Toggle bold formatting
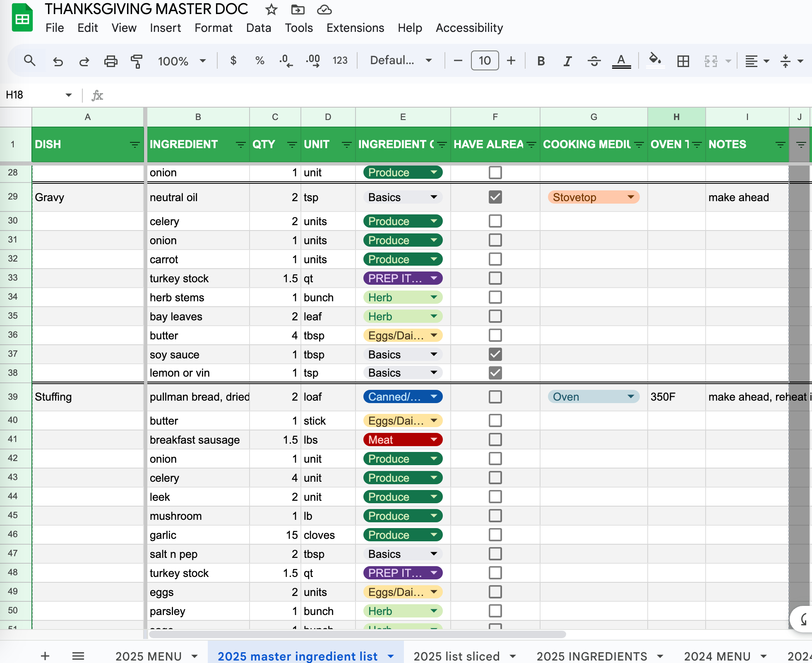Viewport: 812px width, 663px height. [x=541, y=61]
